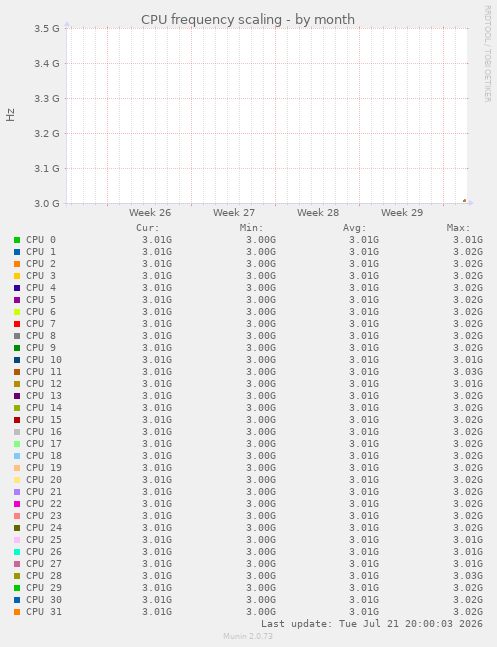The height and width of the screenshot is (647, 497).
Task: Click the Week 29 x-axis label
Action: tap(402, 213)
